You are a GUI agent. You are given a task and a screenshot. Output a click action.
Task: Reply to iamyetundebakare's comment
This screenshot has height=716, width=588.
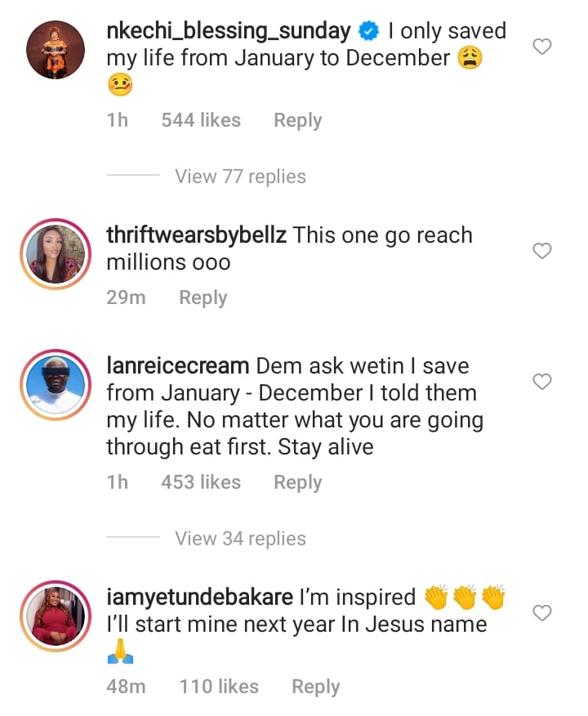click(315, 687)
